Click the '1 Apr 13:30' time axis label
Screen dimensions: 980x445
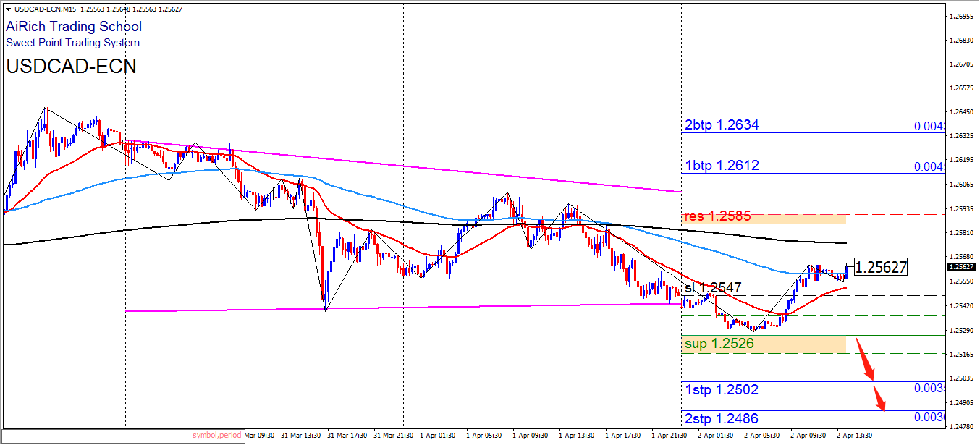tap(576, 436)
